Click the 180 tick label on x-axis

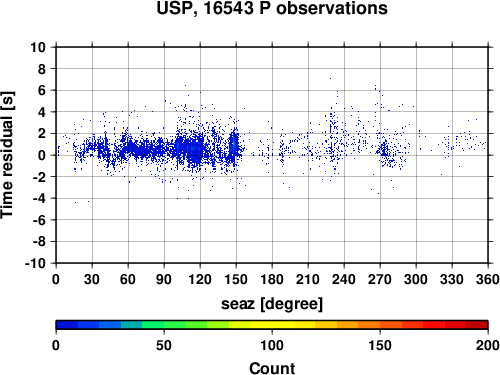coord(272,279)
